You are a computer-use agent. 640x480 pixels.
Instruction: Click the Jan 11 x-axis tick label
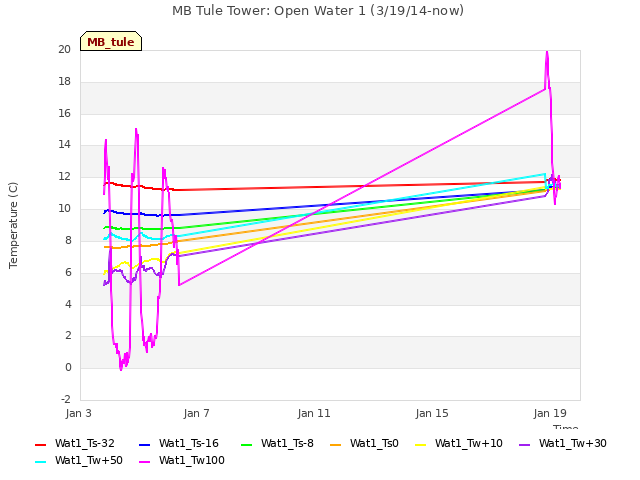tap(314, 413)
